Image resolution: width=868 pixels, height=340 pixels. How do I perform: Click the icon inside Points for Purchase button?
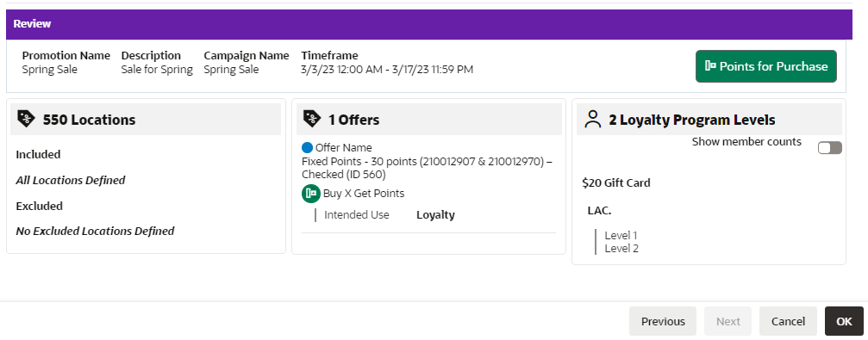pos(711,66)
